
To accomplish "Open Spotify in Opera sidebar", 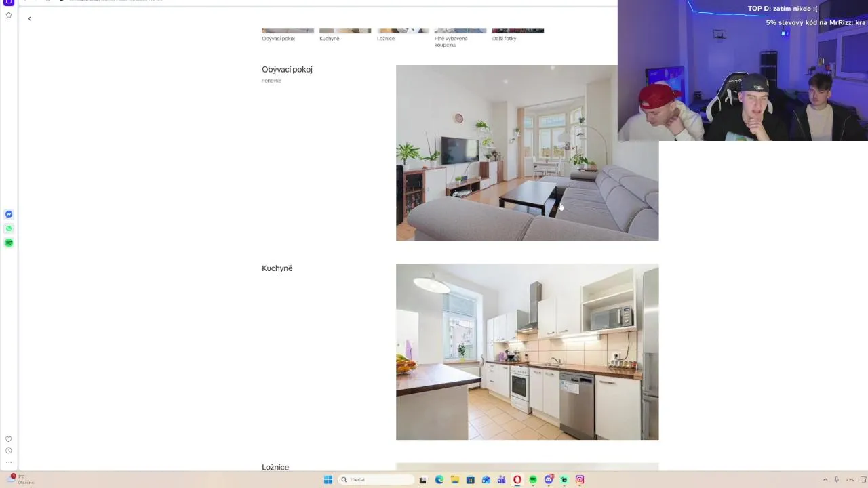I will [9, 243].
